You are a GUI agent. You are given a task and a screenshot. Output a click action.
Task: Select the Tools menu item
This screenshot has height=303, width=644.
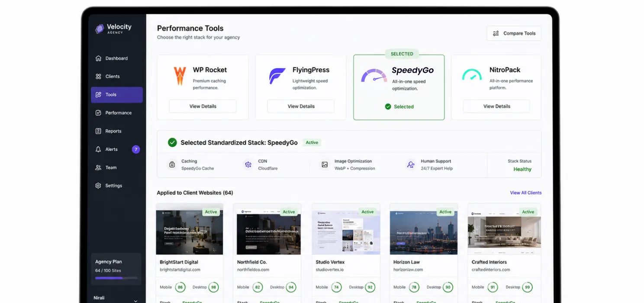(x=117, y=95)
